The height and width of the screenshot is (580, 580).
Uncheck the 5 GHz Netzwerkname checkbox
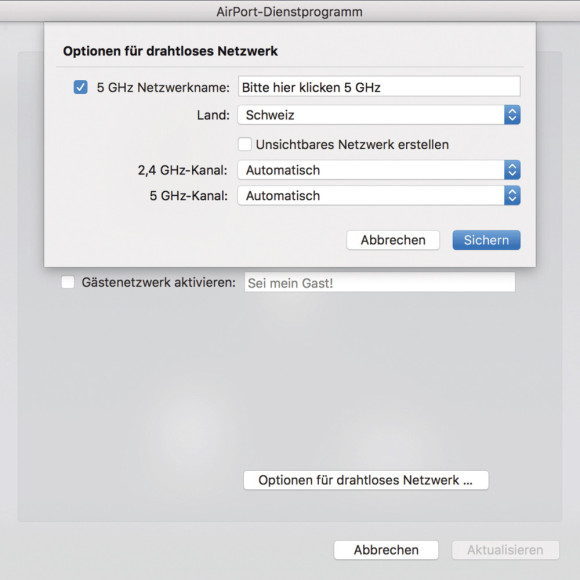pos(80,87)
